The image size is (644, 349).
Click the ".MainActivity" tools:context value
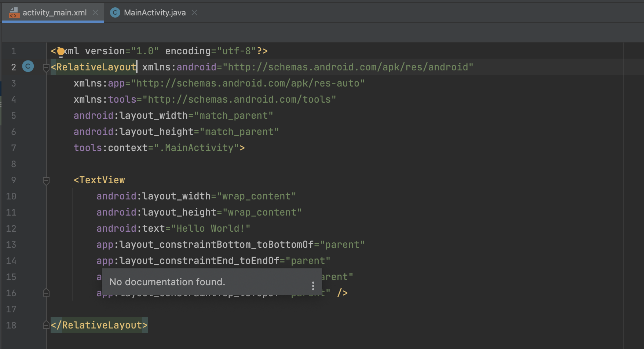pos(199,148)
